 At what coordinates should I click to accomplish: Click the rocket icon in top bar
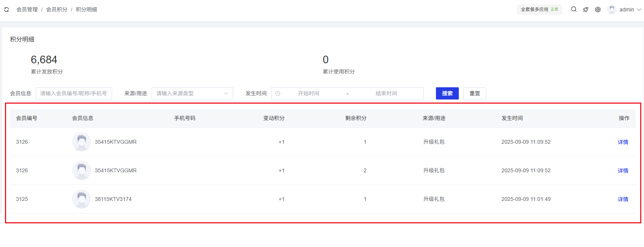pyautogui.click(x=586, y=10)
